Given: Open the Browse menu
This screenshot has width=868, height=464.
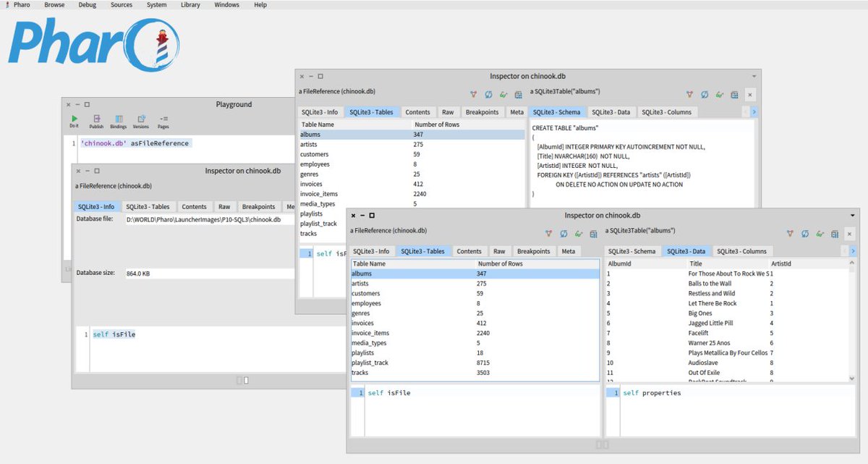Looking at the screenshot, I should tap(54, 5).
